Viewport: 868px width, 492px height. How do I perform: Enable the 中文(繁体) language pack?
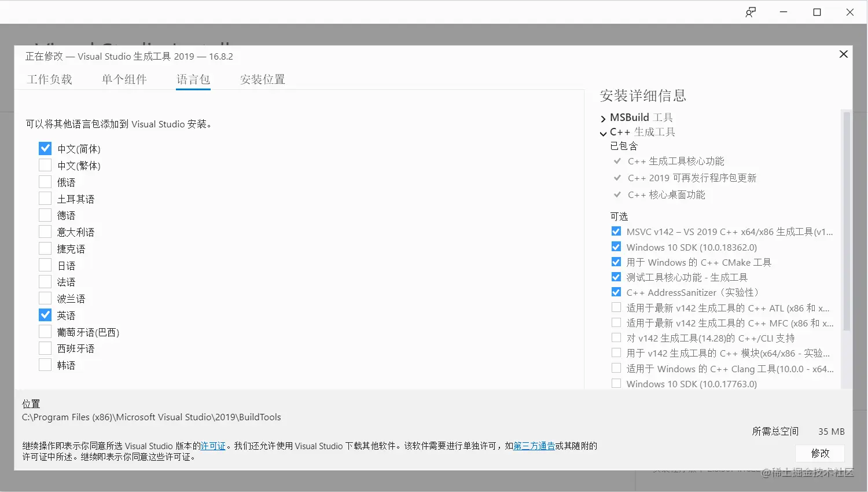coord(45,166)
